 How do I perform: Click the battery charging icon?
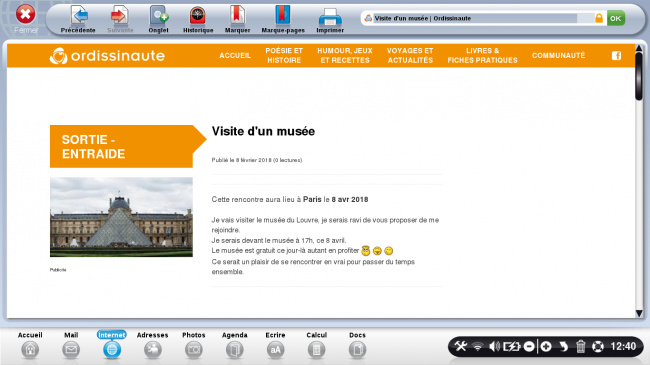point(511,346)
